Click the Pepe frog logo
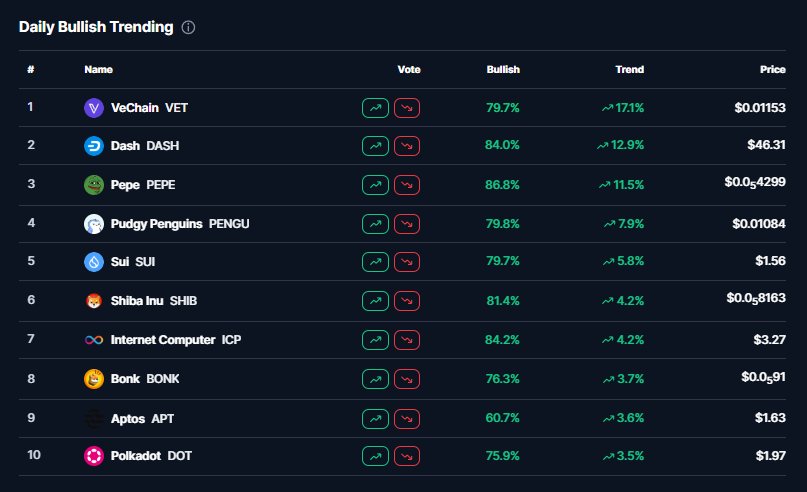 coord(93,185)
